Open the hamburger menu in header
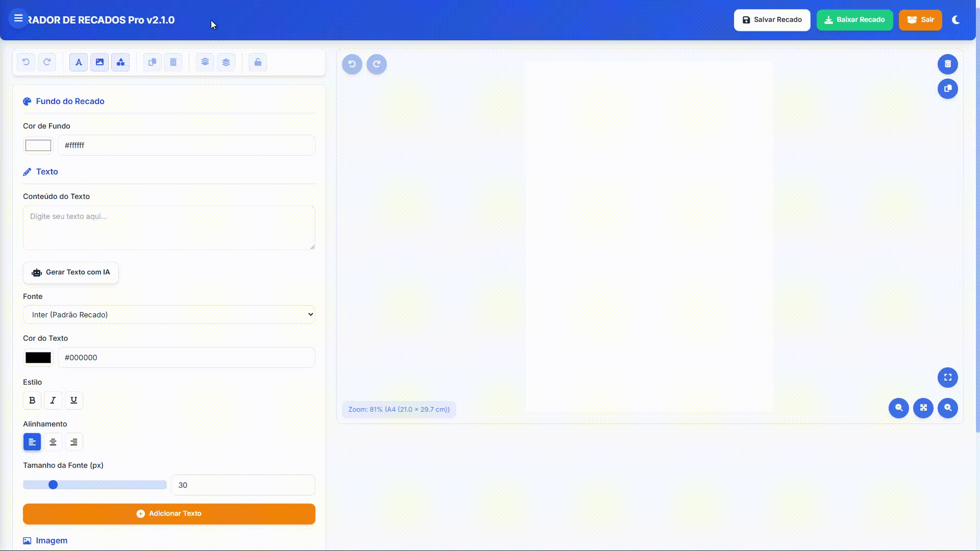The width and height of the screenshot is (980, 551). coord(18,19)
